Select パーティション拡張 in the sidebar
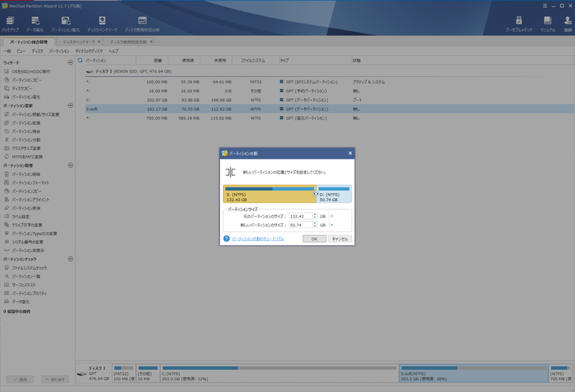 tap(26, 123)
